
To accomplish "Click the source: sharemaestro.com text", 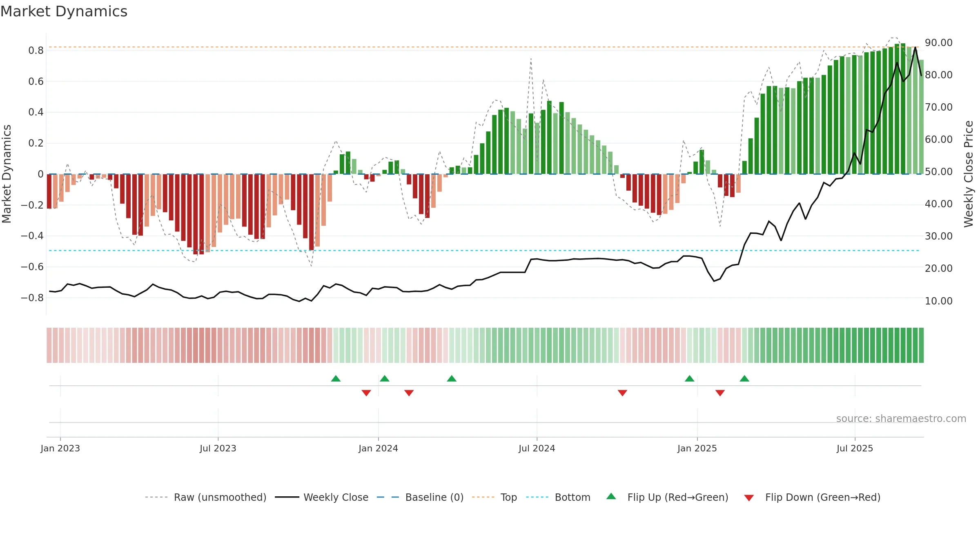I will [901, 418].
